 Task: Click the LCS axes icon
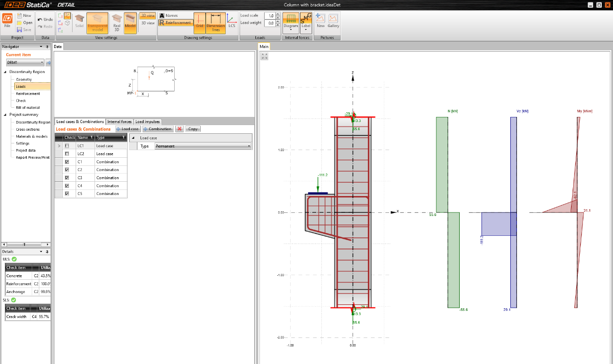tap(232, 21)
